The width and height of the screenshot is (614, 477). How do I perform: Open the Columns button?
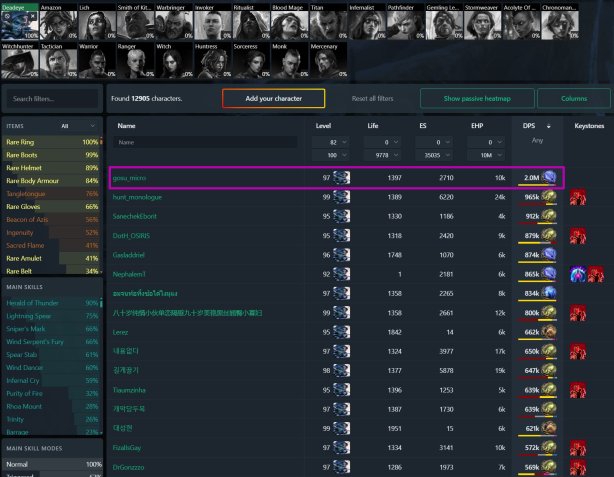tap(574, 98)
